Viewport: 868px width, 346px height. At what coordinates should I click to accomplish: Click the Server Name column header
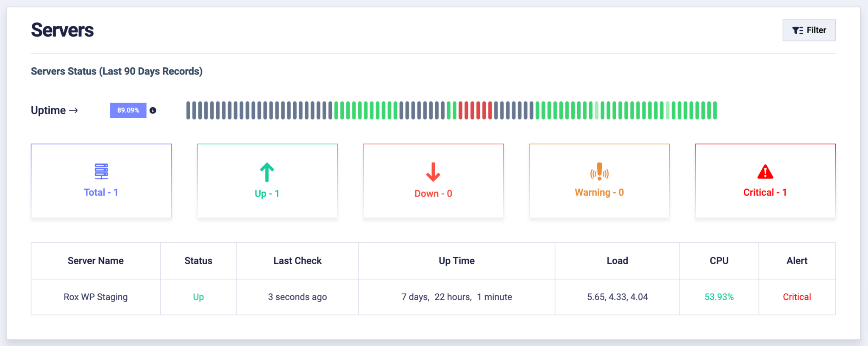pyautogui.click(x=96, y=261)
